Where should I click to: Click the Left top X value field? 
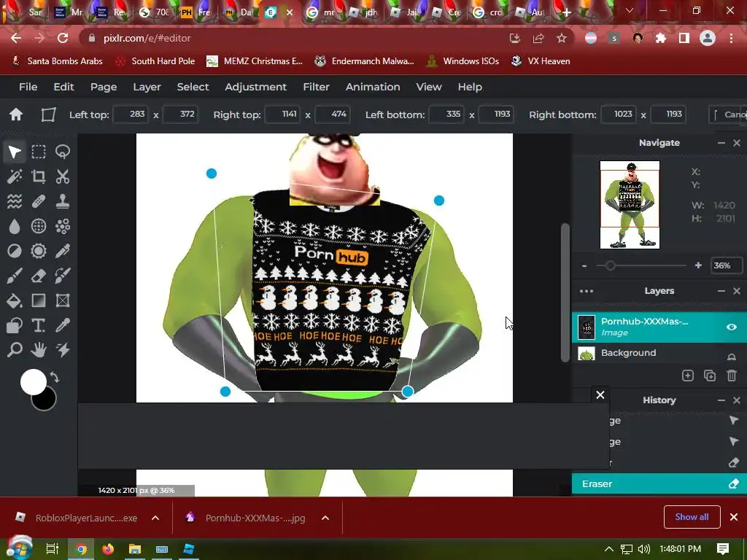131,114
